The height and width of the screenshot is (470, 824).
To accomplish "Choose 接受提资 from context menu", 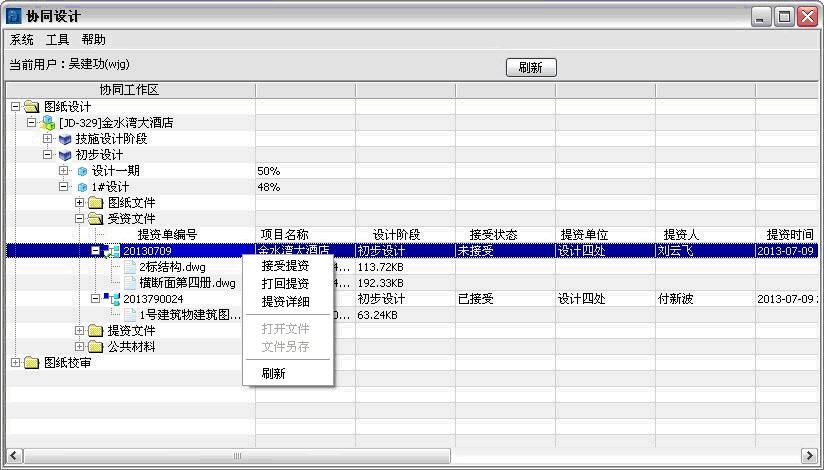I will pos(285,266).
